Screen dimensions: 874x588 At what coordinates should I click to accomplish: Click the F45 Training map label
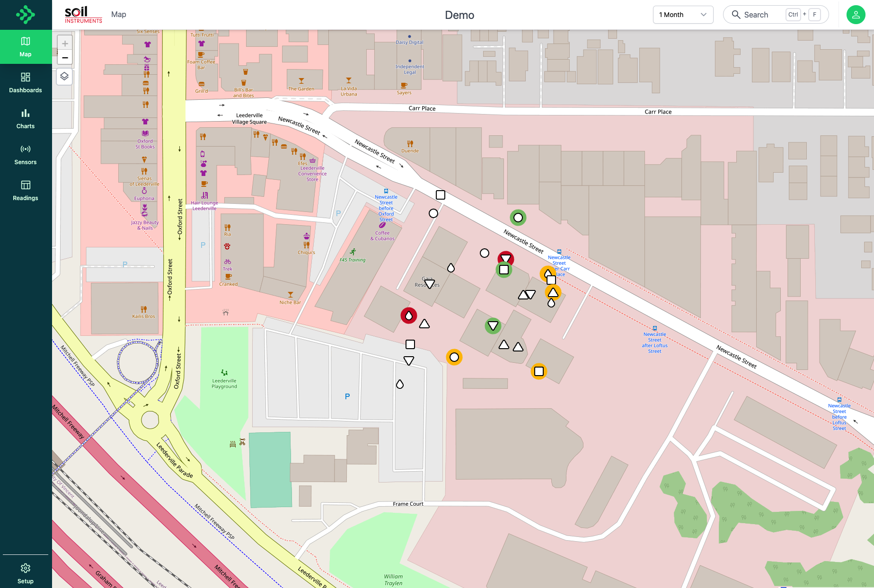coord(353,260)
